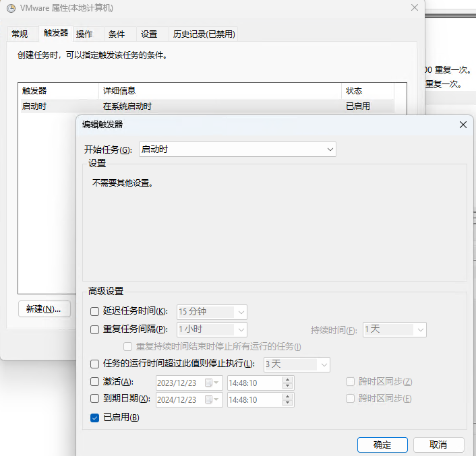Click the clock icon in VMware properties title

11,8
